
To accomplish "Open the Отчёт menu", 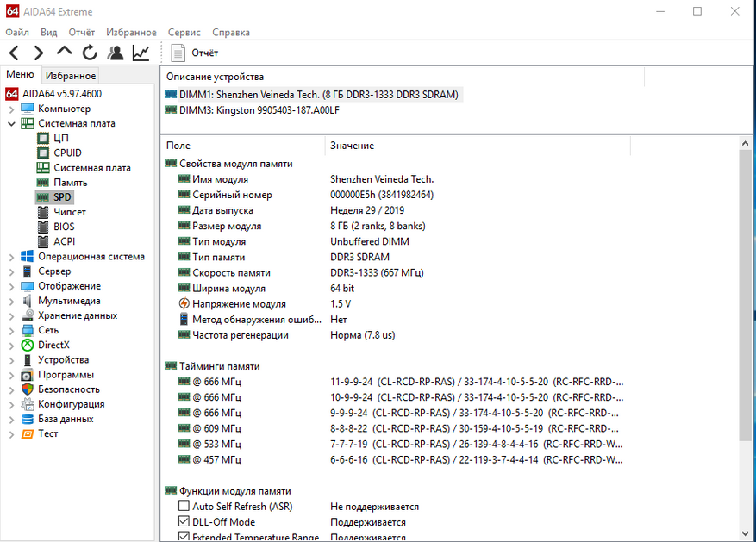I will coord(82,32).
